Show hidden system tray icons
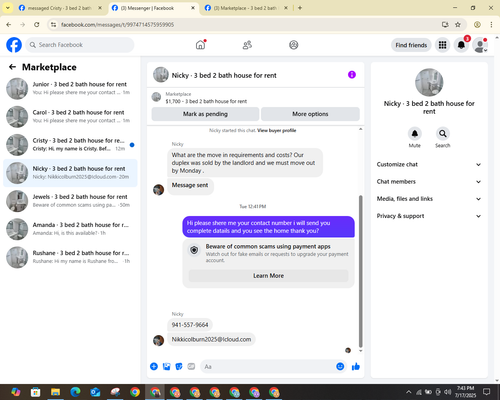Screen dimensions: 500x400 coord(409,392)
